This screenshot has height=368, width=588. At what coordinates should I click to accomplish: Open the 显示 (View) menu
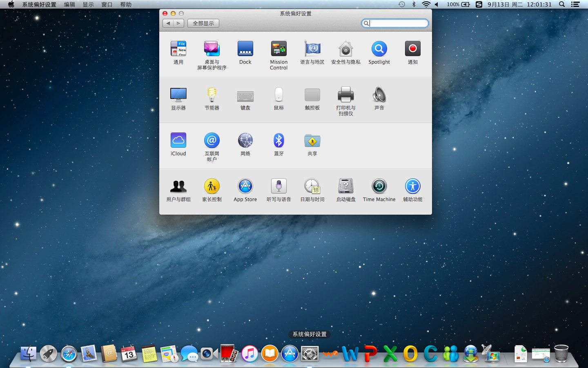[x=88, y=4]
